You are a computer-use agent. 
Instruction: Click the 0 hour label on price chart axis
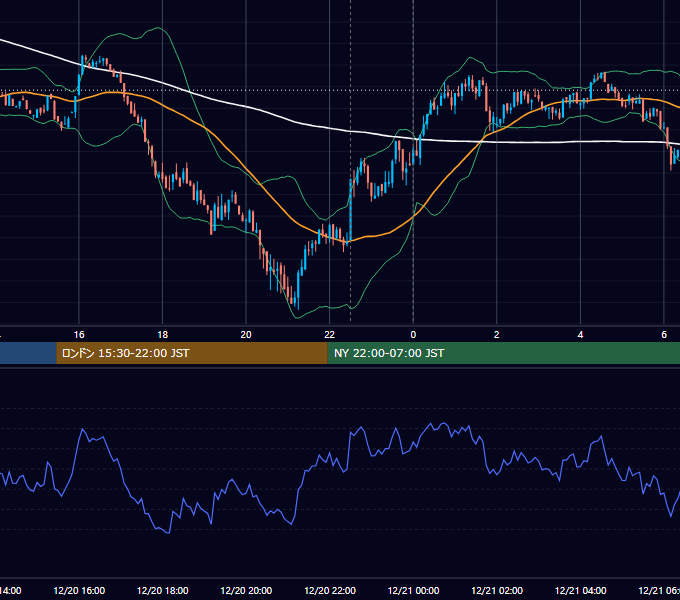pos(413,335)
